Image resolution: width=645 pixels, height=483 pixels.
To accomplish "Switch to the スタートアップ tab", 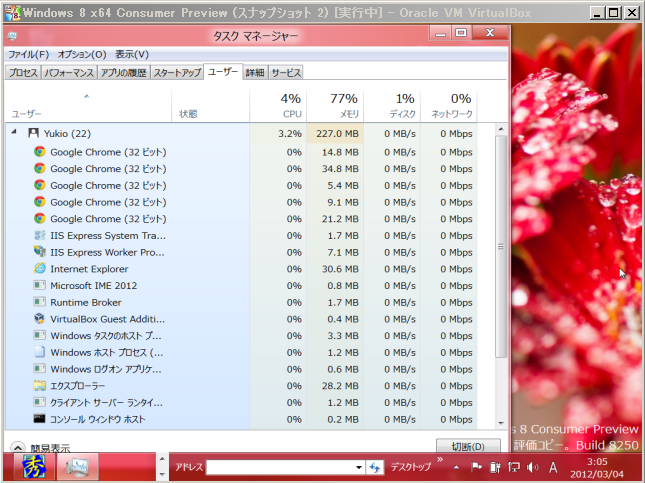I will tap(177, 73).
